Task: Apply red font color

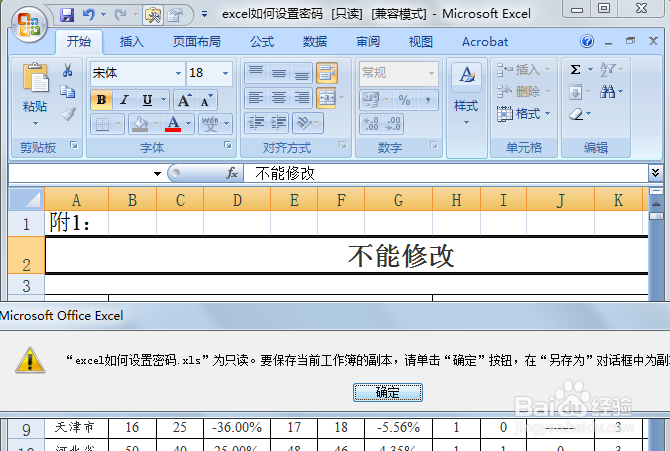Action: [x=173, y=124]
